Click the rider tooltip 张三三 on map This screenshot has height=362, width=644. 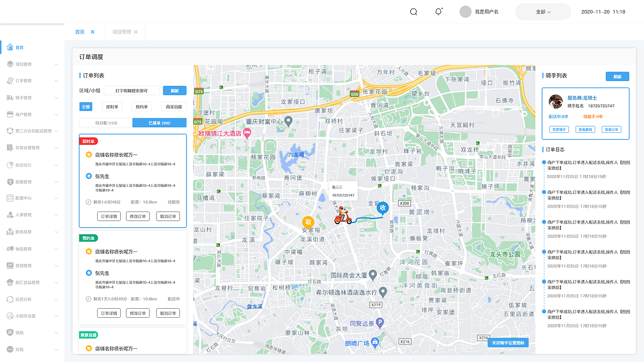click(343, 191)
